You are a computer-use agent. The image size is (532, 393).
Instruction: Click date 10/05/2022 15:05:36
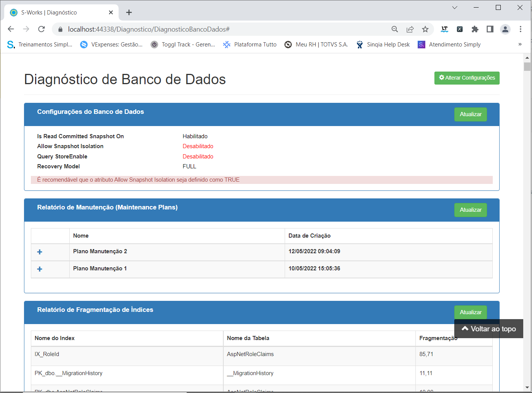tap(314, 268)
